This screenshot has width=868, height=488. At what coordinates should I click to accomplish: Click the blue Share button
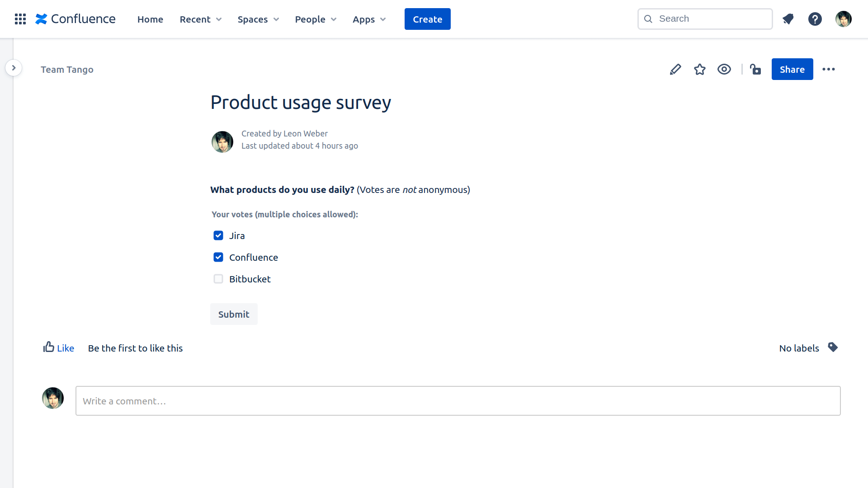[792, 69]
